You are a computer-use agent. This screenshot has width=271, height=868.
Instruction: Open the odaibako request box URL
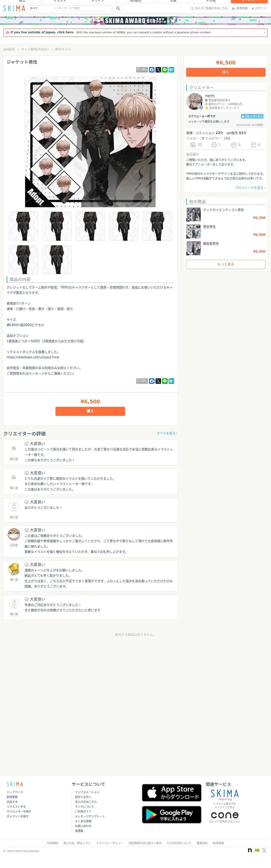point(33,357)
